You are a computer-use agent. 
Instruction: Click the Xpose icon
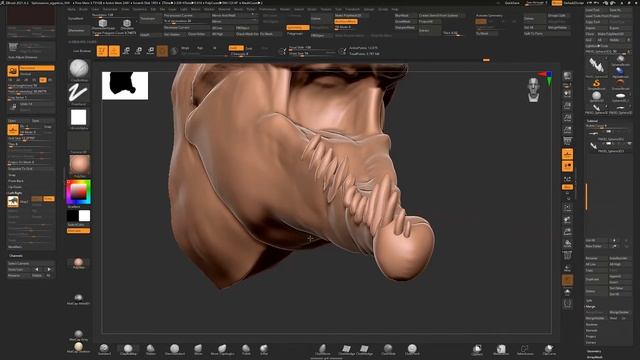click(x=567, y=303)
